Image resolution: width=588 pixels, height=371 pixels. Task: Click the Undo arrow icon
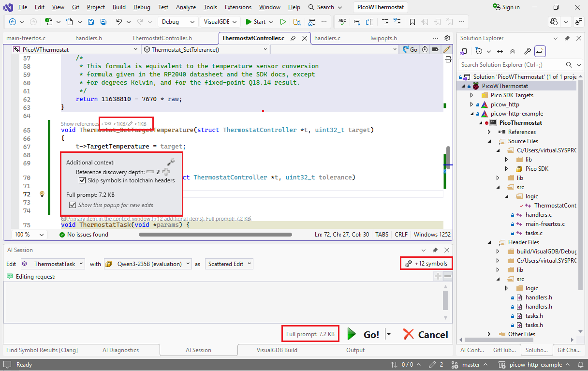(x=119, y=22)
